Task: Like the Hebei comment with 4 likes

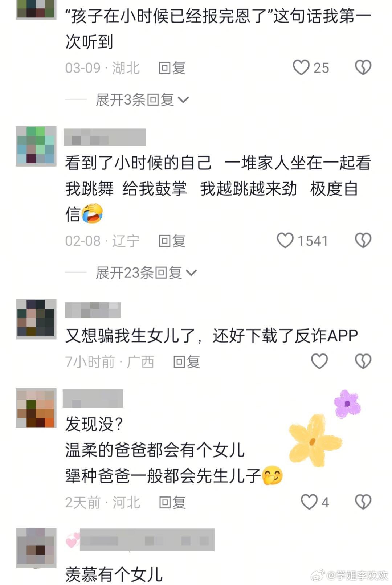Action: click(x=309, y=502)
